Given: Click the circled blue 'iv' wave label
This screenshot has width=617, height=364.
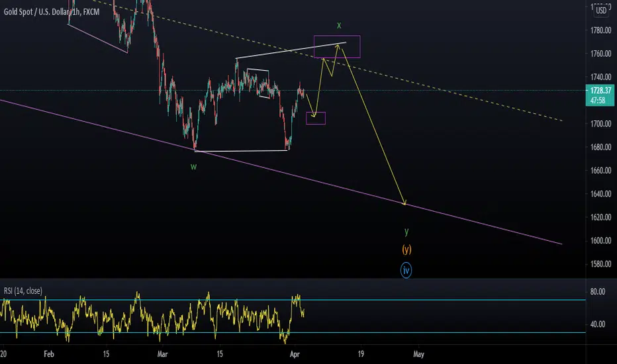Looking at the screenshot, I should tap(406, 270).
